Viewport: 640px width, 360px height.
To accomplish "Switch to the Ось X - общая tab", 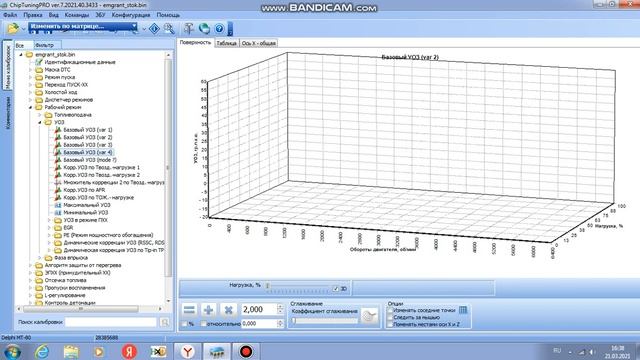I will coord(259,43).
